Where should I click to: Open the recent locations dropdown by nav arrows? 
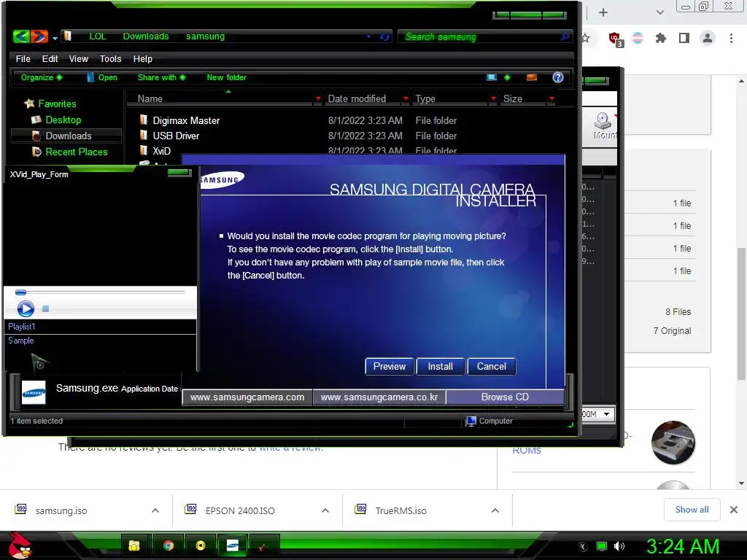click(x=55, y=38)
